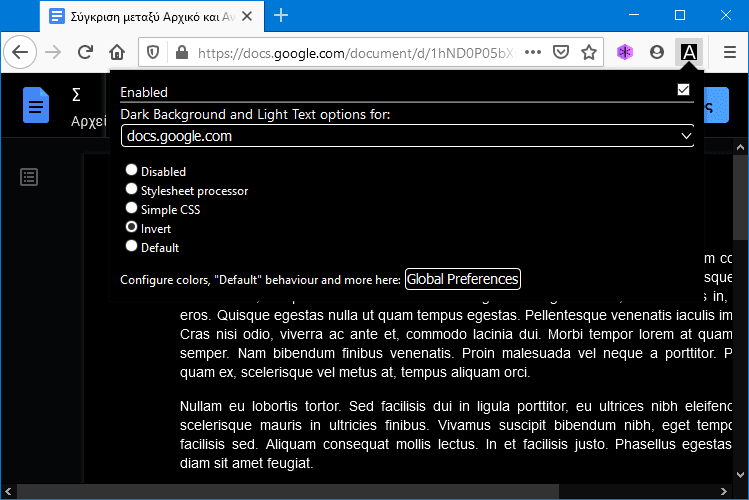Viewport: 749px width, 500px height.
Task: Switch to the Σύγκριση μεταξύ Αρχικό tab
Action: (152, 17)
